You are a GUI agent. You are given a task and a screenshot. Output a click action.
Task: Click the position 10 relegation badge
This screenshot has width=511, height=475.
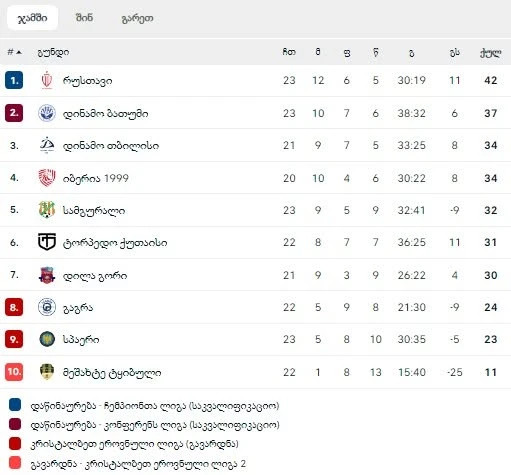(14, 372)
